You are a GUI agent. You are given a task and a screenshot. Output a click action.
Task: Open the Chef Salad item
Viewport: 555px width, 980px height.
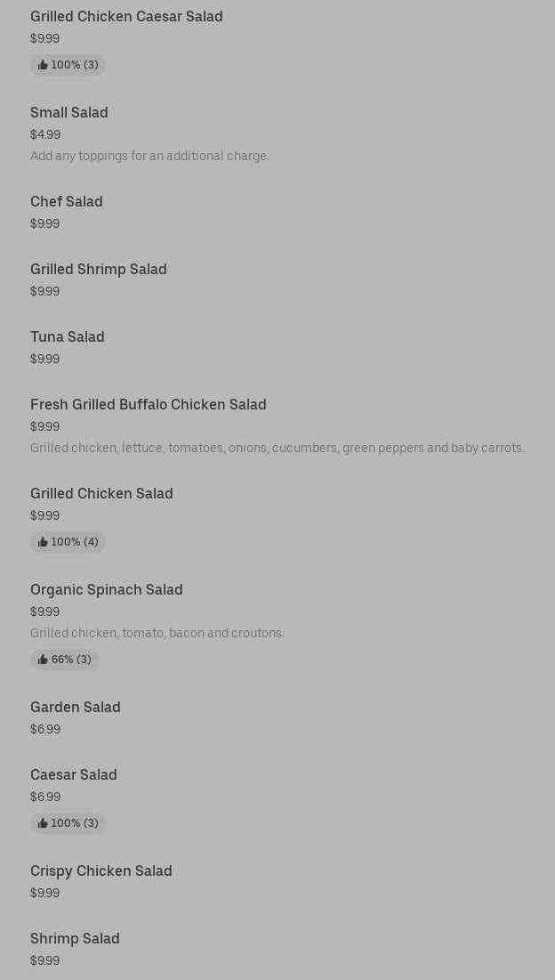tap(66, 201)
